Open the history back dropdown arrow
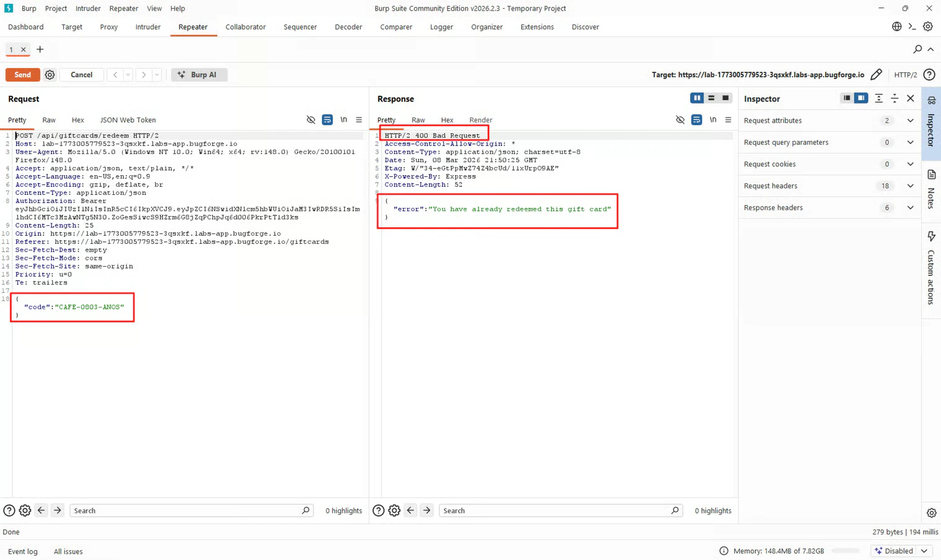941x560 pixels. point(128,75)
